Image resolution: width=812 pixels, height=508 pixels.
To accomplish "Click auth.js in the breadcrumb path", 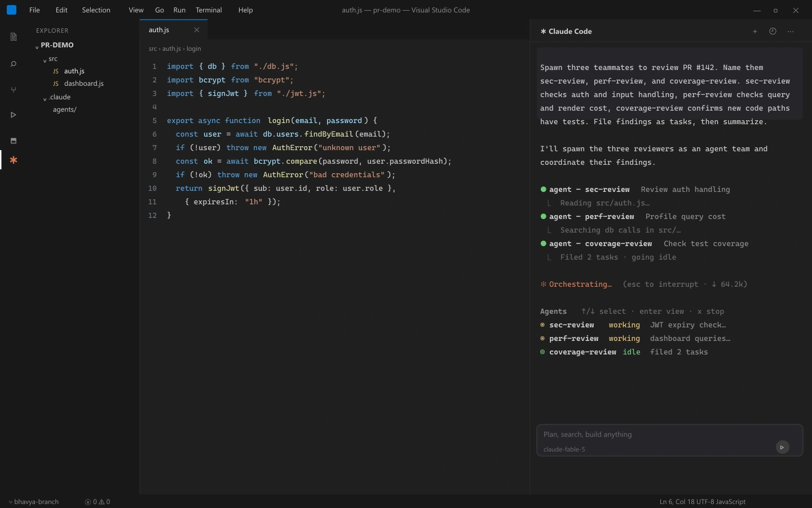I will click(171, 49).
